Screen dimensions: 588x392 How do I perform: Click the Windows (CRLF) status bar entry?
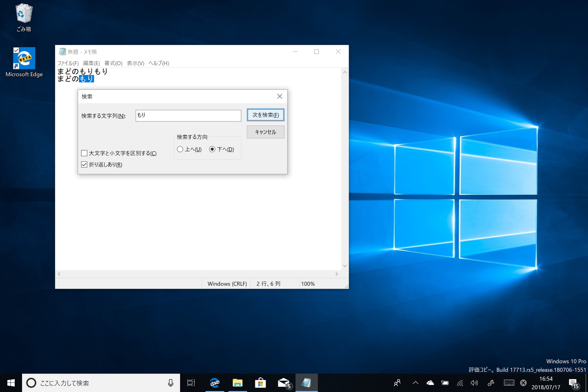click(x=227, y=284)
